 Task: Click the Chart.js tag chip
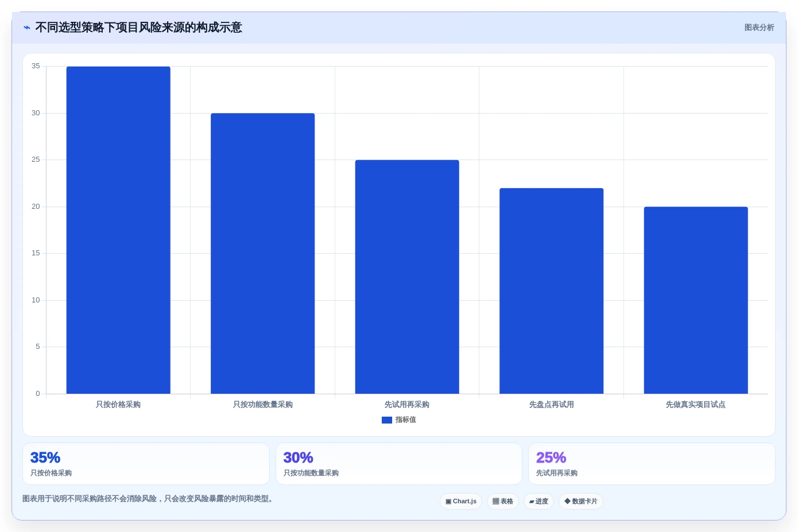point(461,502)
